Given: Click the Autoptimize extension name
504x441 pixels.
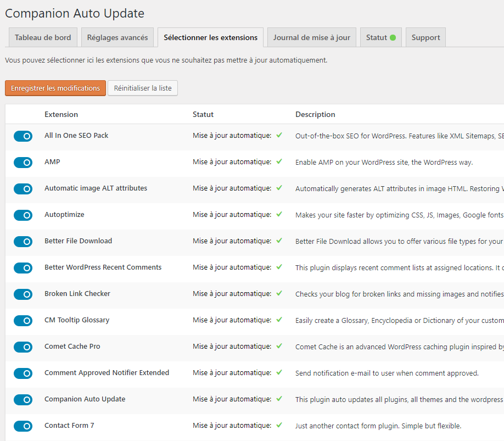Looking at the screenshot, I should (64, 214).
